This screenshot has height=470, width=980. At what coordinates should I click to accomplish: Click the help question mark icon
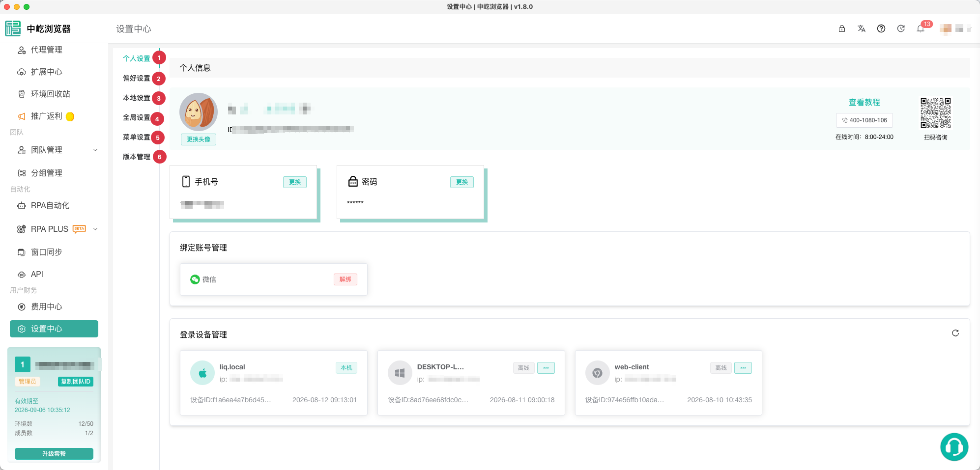[x=881, y=28]
